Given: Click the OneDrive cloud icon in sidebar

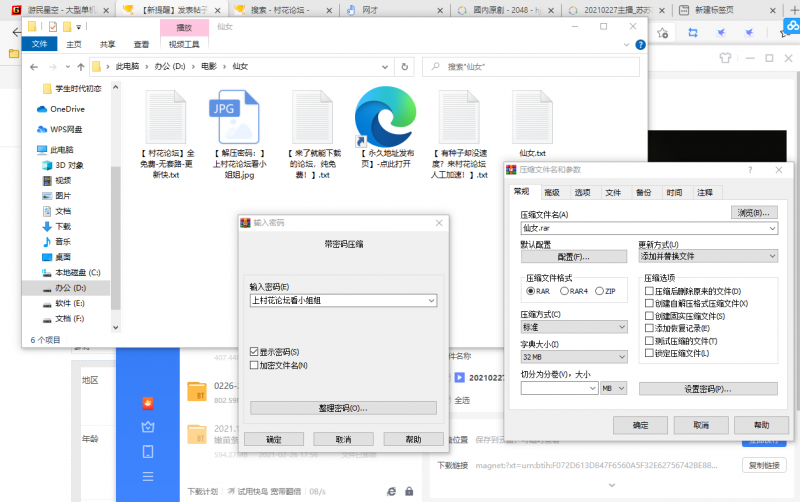Looking at the screenshot, I should pyautogui.click(x=42, y=109).
